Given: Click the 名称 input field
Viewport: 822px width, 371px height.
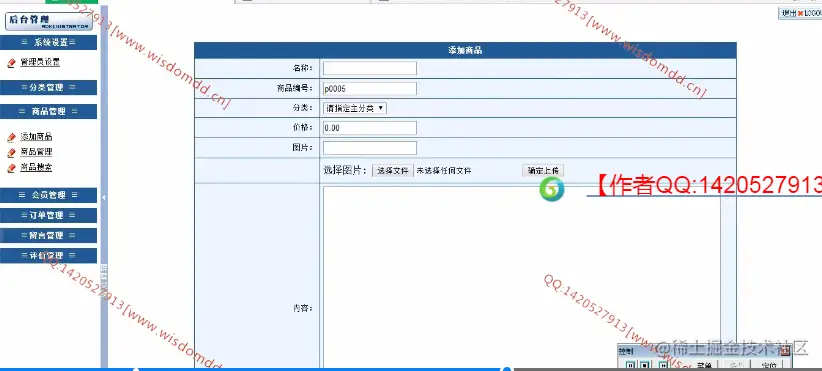Looking at the screenshot, I should (x=370, y=68).
